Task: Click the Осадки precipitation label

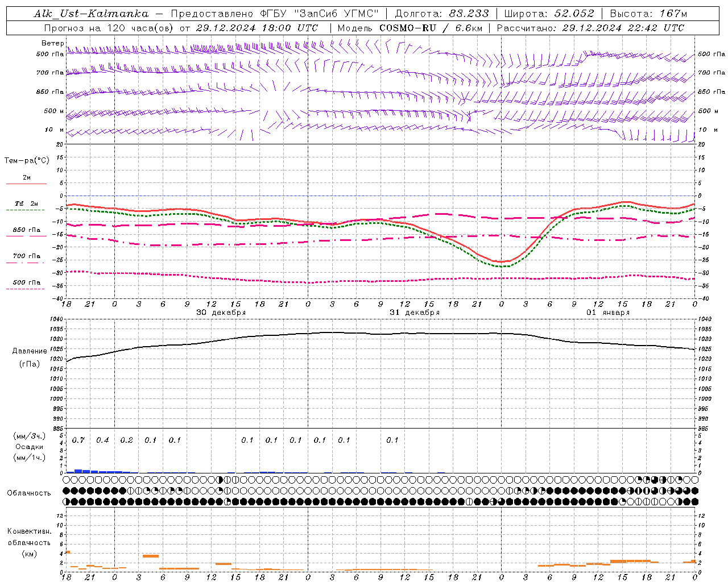Action: pyautogui.click(x=30, y=447)
